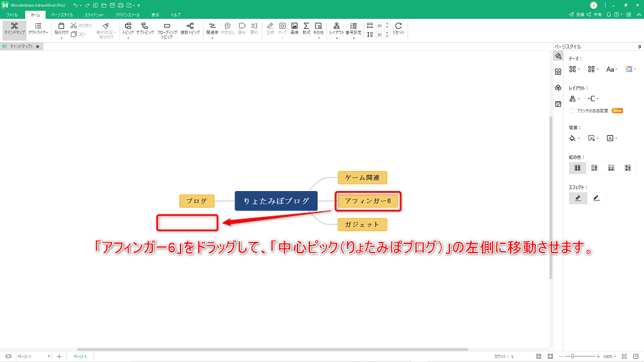Insert a Note annotation

tap(270, 29)
